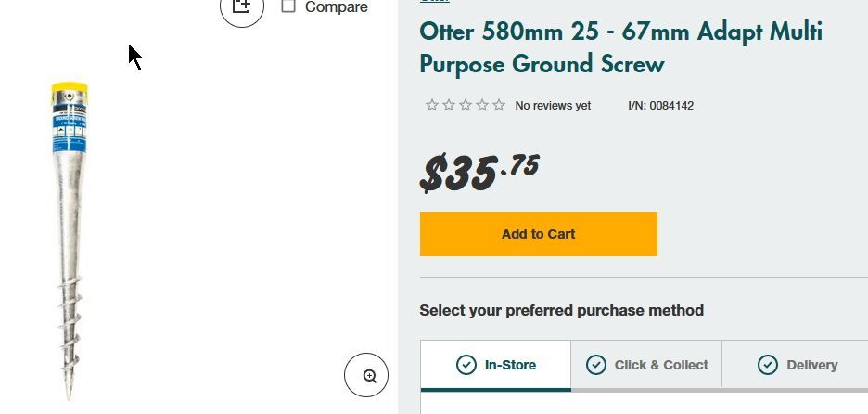Click the Otter Ground Screw product title
Viewport: 868px width, 414px height.
coord(620,47)
